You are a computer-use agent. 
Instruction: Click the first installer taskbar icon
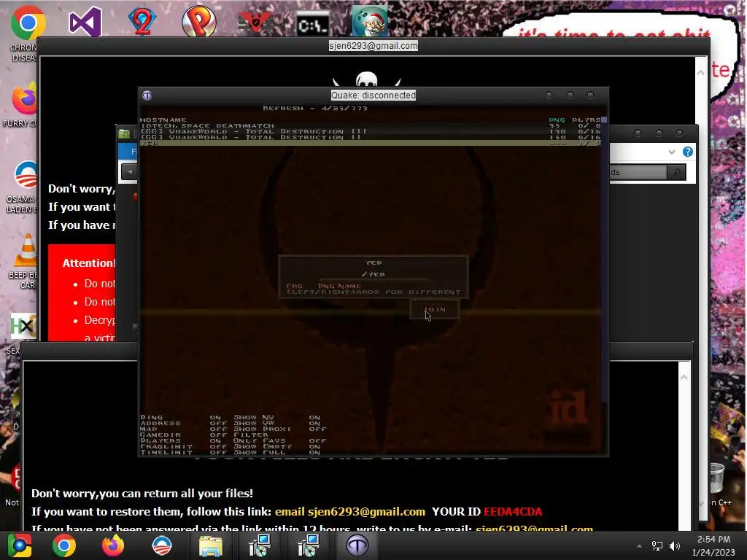pos(260,545)
